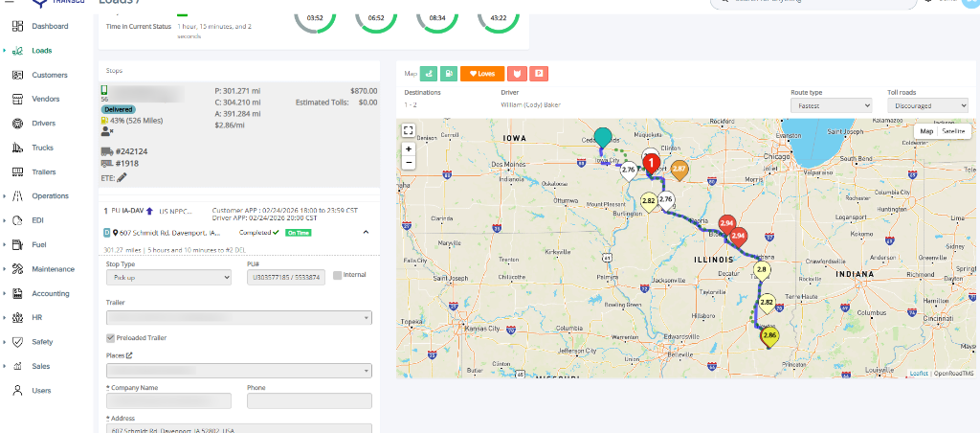
Task: Click the Safety shield icon
Action: pos(18,342)
